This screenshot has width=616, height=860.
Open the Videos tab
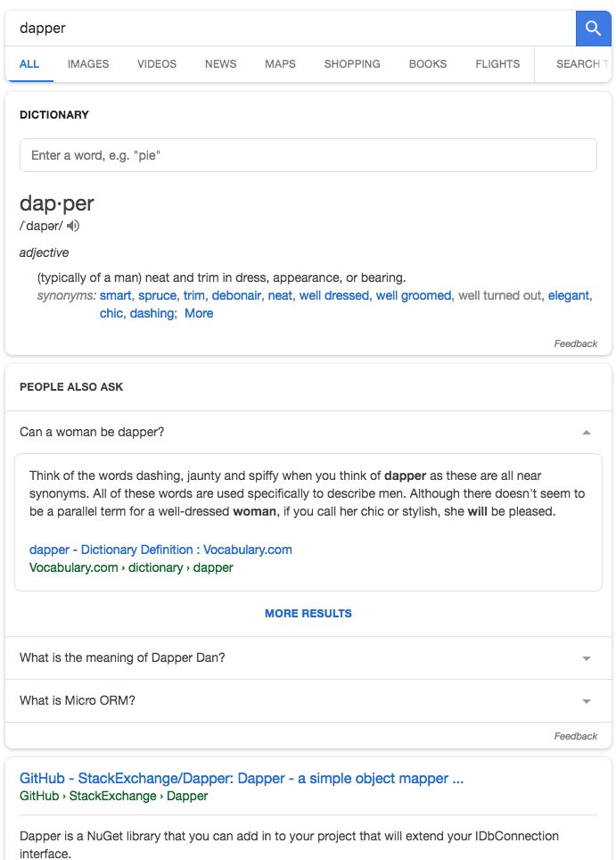pyautogui.click(x=157, y=63)
